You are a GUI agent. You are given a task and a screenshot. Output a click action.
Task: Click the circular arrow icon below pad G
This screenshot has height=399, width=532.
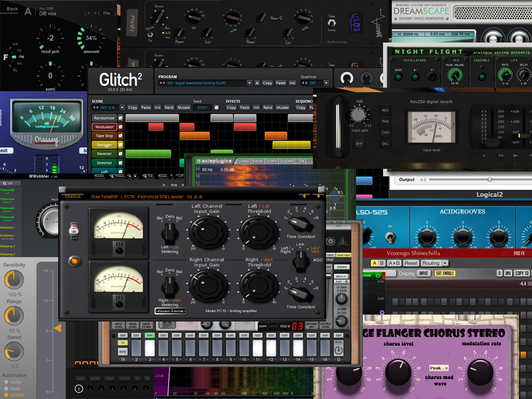tap(339, 350)
